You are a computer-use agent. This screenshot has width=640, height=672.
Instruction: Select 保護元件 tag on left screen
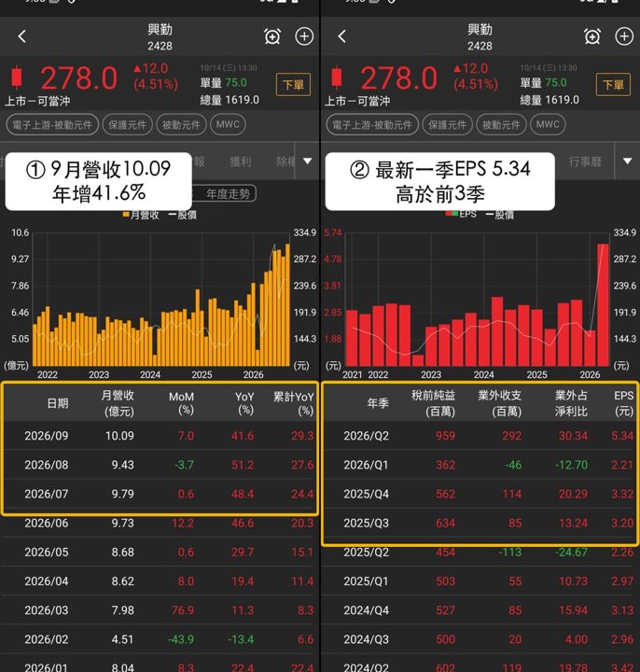[127, 125]
